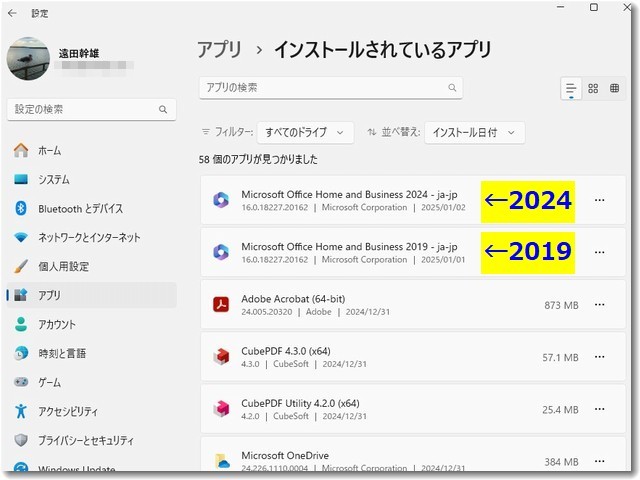Switch to table view layout icon
This screenshot has height=480, width=640.
coord(614,89)
